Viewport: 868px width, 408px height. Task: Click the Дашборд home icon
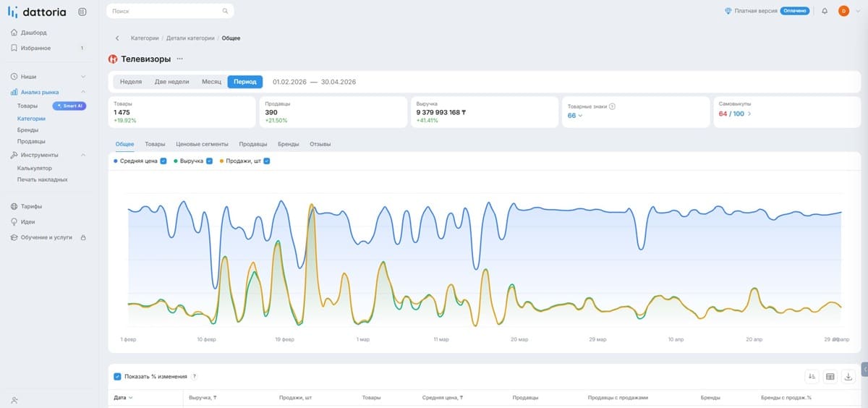tap(14, 33)
